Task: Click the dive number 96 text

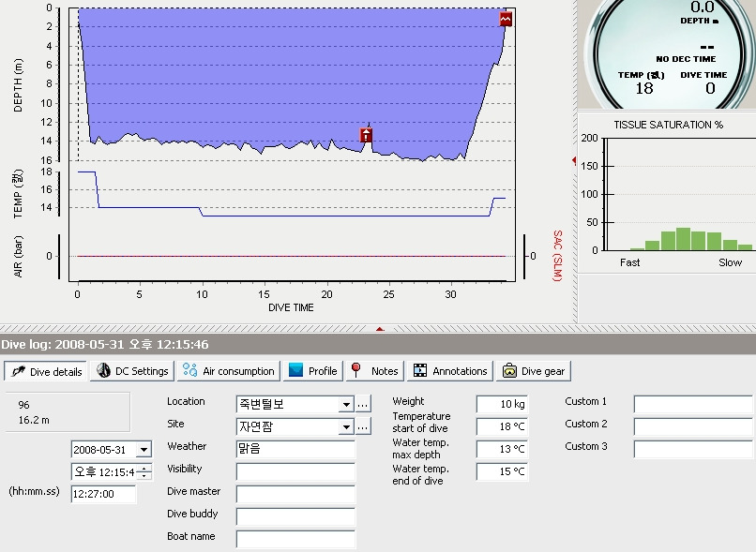Action: coord(24,405)
